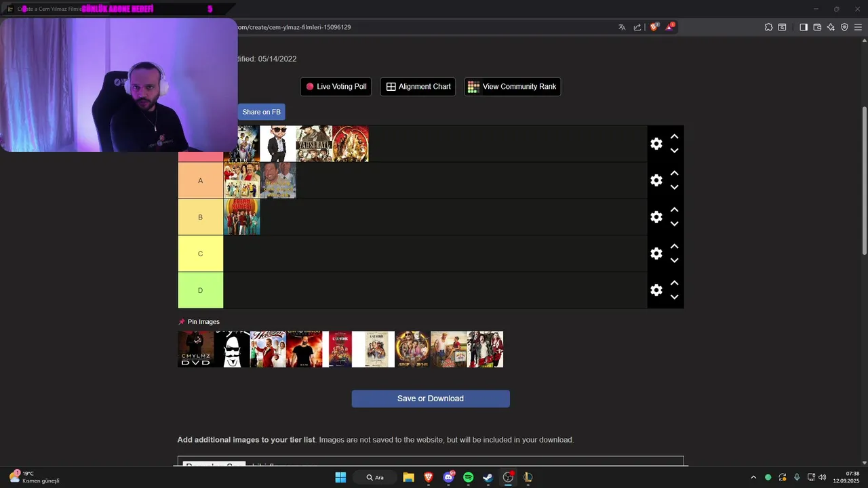Click the browser translate page icon
This screenshot has width=868, height=488.
coord(622,27)
